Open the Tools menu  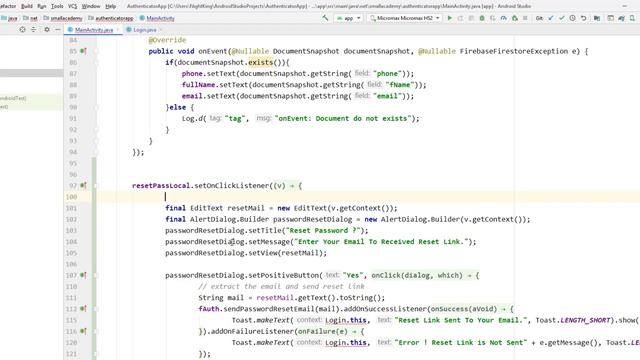click(x=57, y=6)
